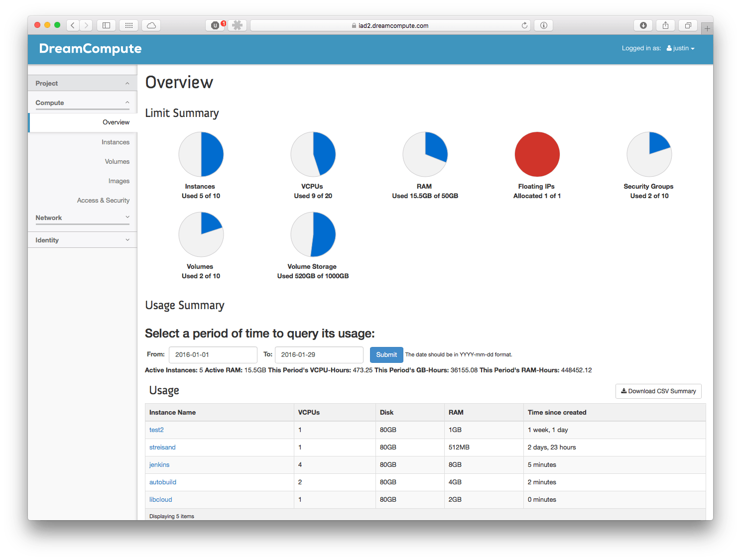Open the iCloud tabs cloud icon

[151, 25]
